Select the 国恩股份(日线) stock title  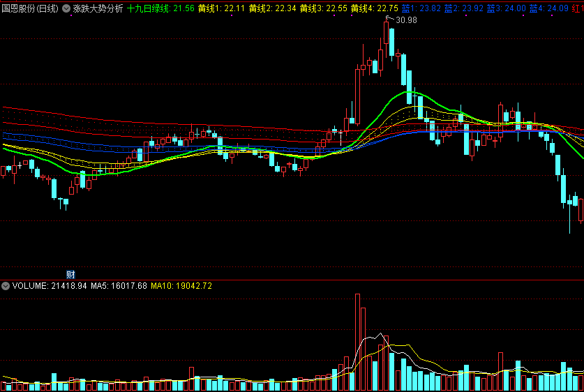coord(30,8)
